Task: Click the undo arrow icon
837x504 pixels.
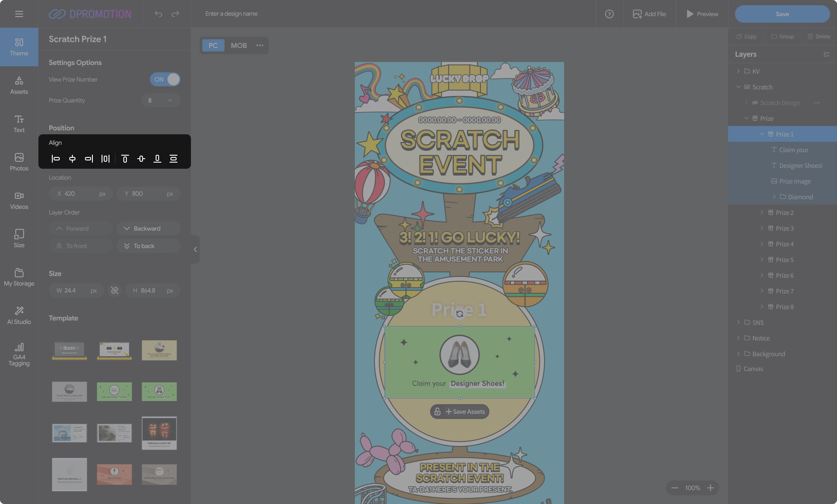Action: coord(158,14)
